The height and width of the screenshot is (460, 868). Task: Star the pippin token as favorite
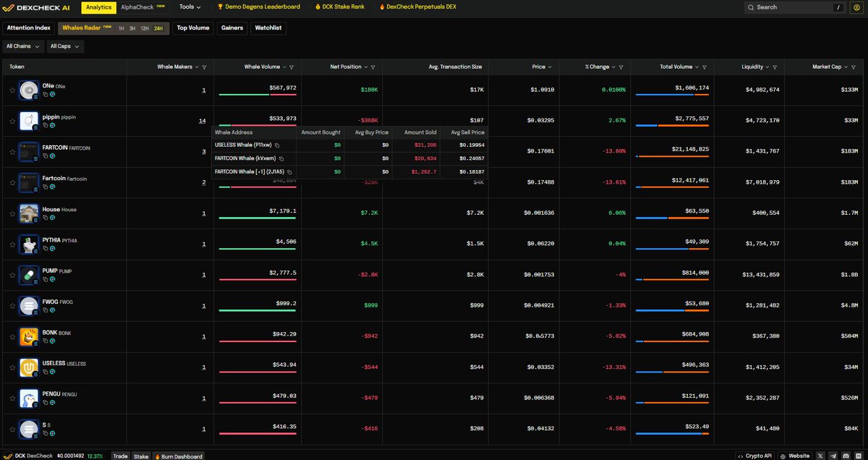point(12,122)
